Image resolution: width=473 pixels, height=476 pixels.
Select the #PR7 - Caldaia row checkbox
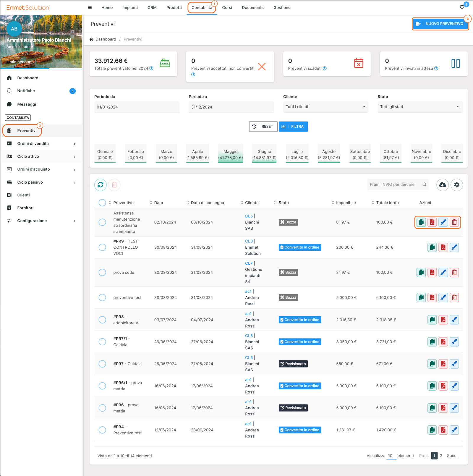coord(102,364)
